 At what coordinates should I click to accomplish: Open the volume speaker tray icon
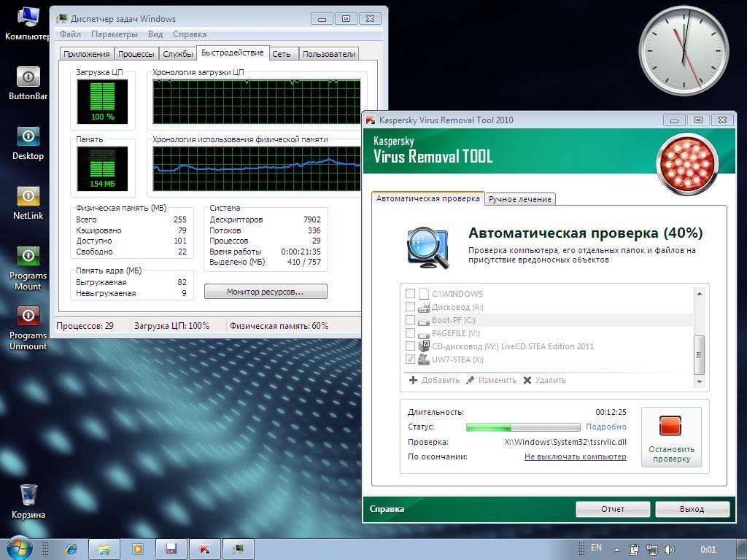point(669,550)
